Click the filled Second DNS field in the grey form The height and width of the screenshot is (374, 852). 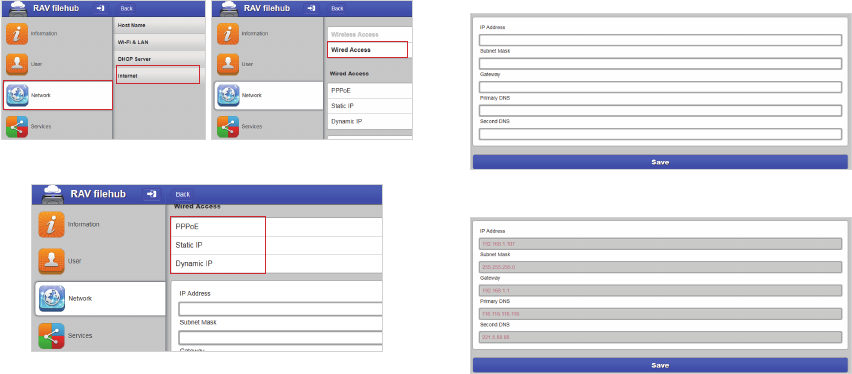tap(660, 337)
